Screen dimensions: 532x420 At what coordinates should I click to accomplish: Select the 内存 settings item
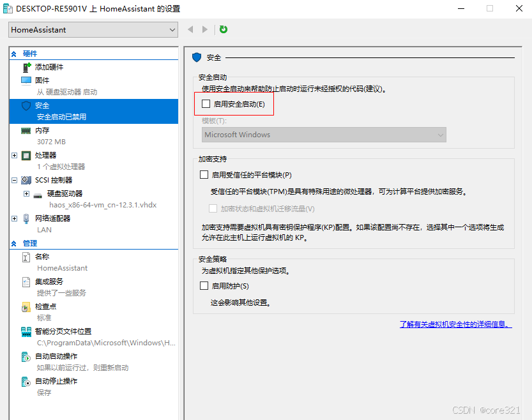coord(42,130)
